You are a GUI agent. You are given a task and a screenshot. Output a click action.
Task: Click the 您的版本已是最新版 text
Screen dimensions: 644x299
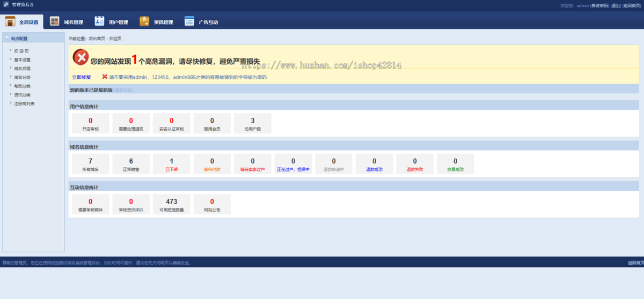click(91, 90)
